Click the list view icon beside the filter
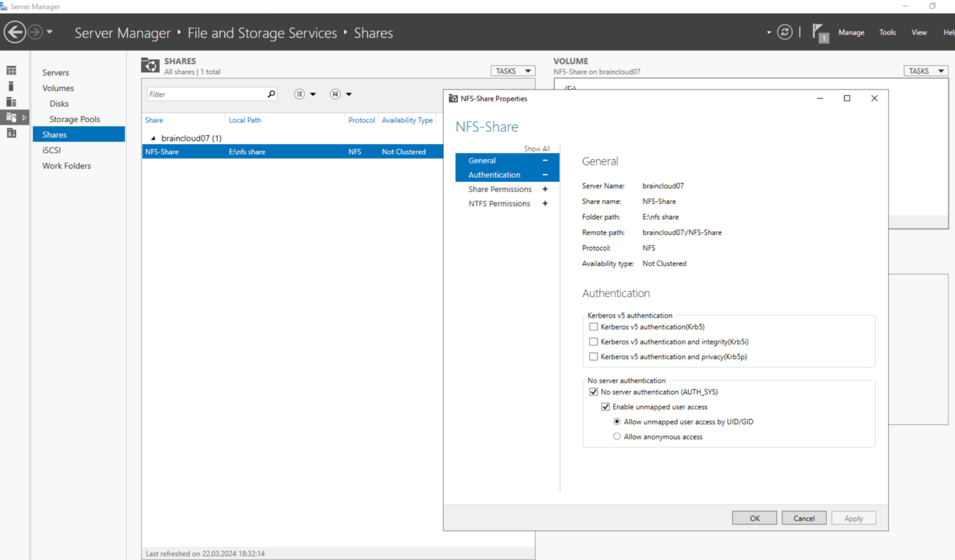 click(299, 94)
